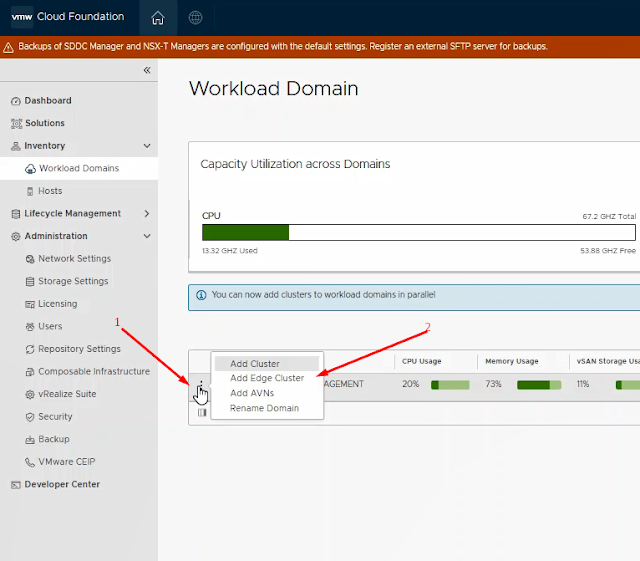The image size is (640, 561).
Task: Open the Licensing page
Action: 57,304
